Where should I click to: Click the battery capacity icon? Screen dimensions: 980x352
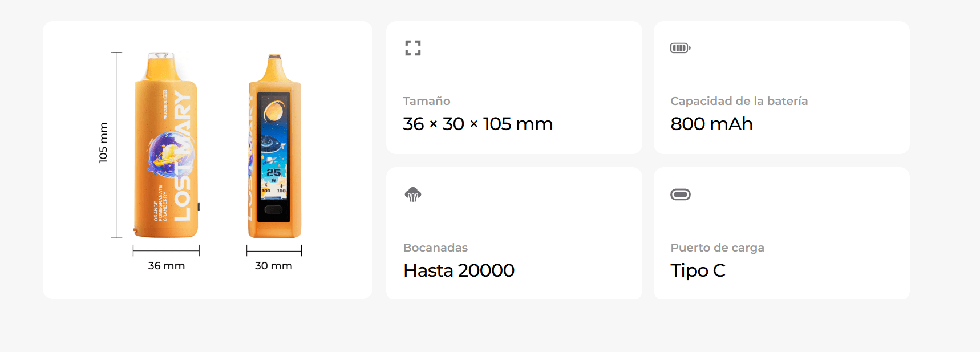point(681,48)
